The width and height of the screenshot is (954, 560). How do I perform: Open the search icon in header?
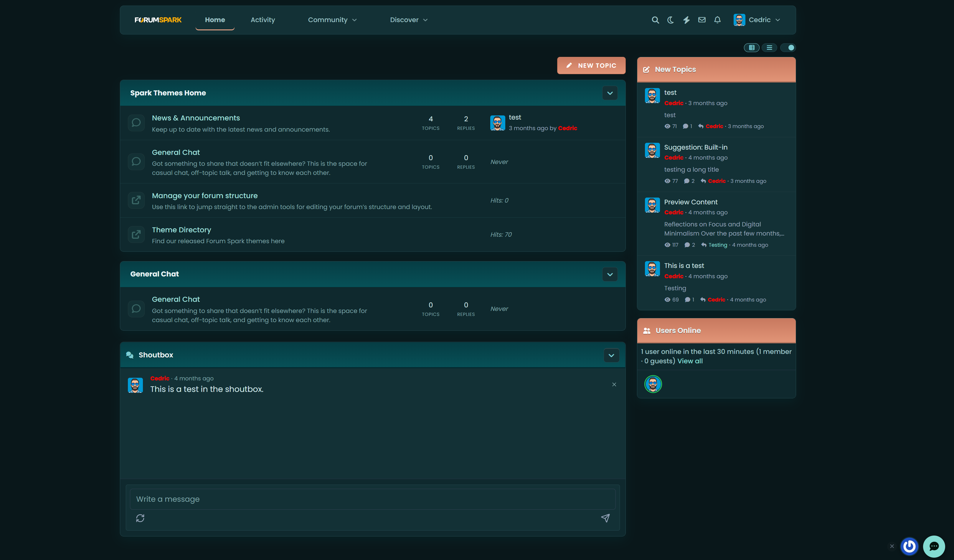point(655,20)
